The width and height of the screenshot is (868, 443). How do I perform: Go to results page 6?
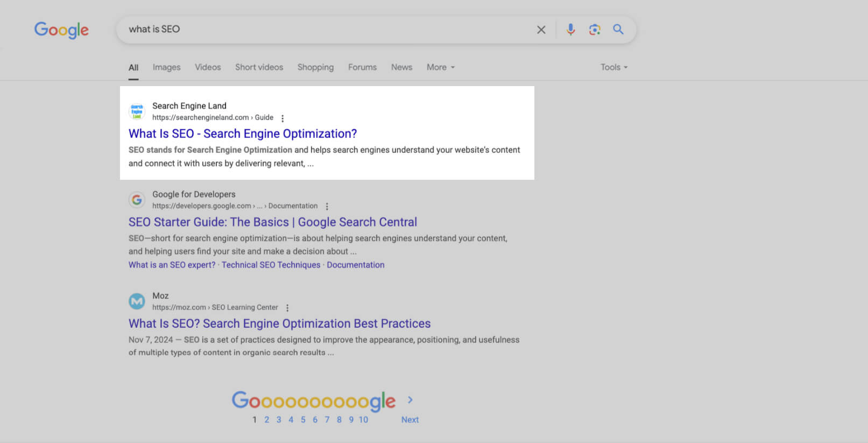[315, 420]
